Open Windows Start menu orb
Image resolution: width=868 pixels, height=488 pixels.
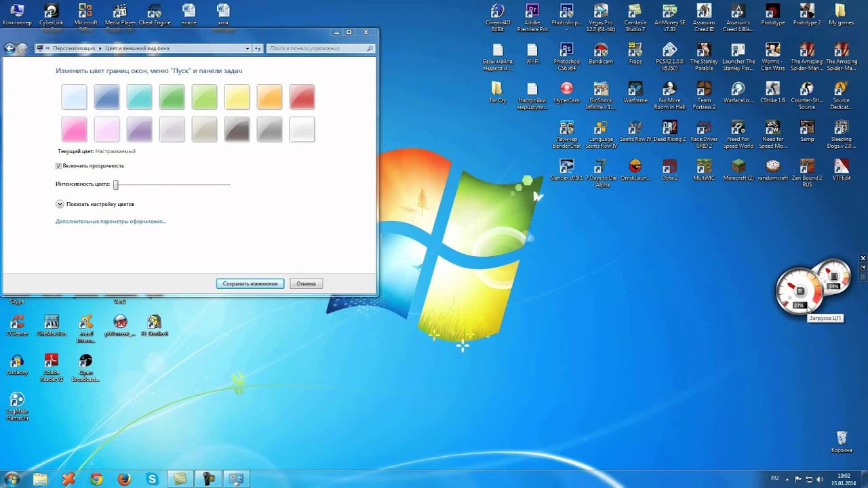(x=12, y=479)
